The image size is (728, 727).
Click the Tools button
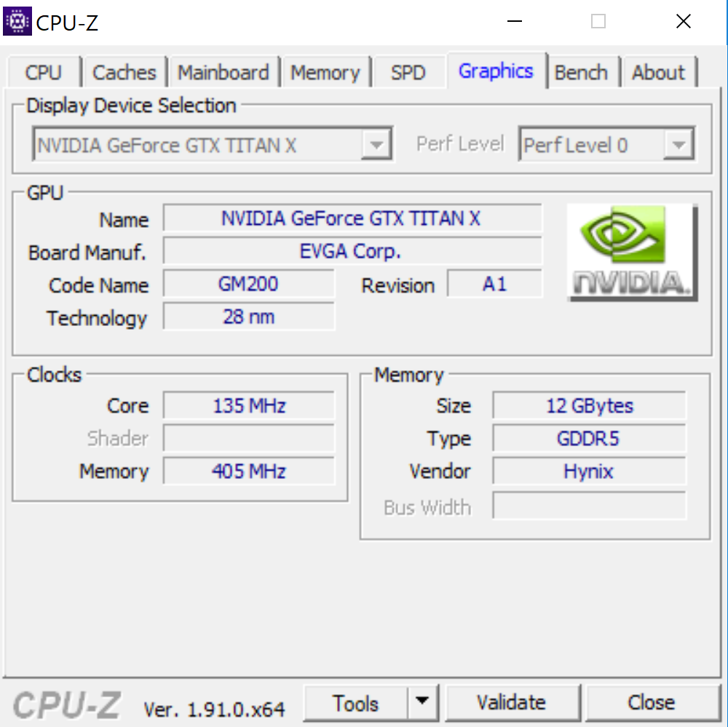[x=355, y=703]
